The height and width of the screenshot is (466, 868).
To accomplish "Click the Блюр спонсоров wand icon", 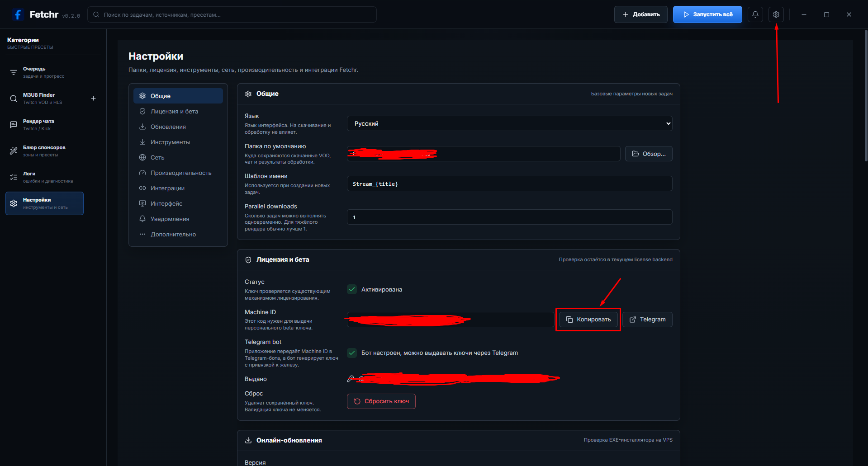I will pos(14,151).
